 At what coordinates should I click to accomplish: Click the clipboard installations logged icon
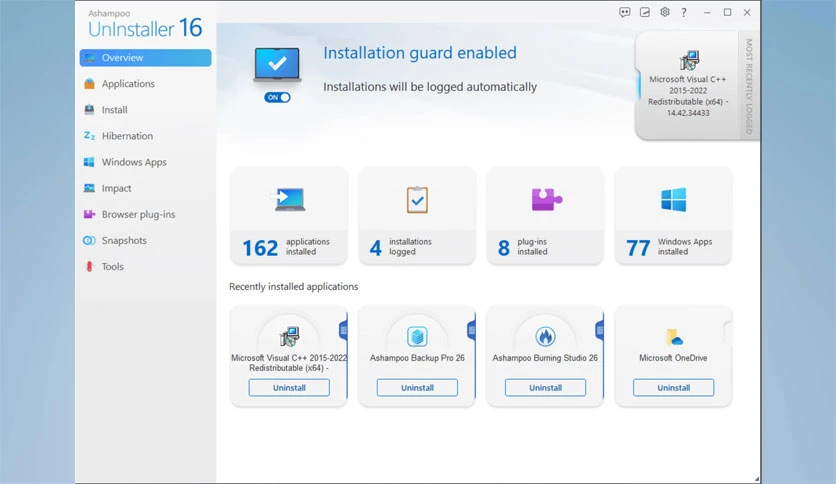click(417, 200)
